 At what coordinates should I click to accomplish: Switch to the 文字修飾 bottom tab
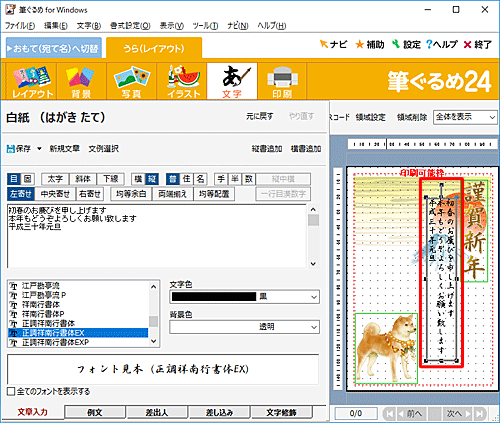click(x=281, y=412)
